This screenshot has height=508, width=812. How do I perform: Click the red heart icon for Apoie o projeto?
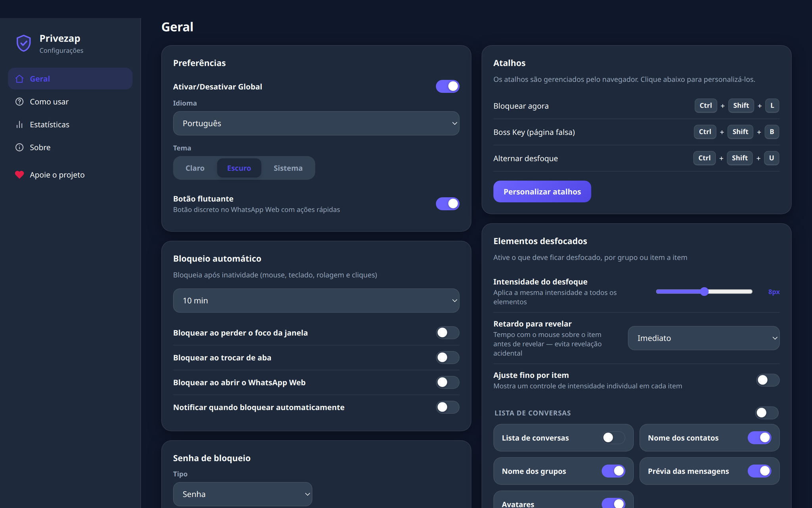pos(19,175)
